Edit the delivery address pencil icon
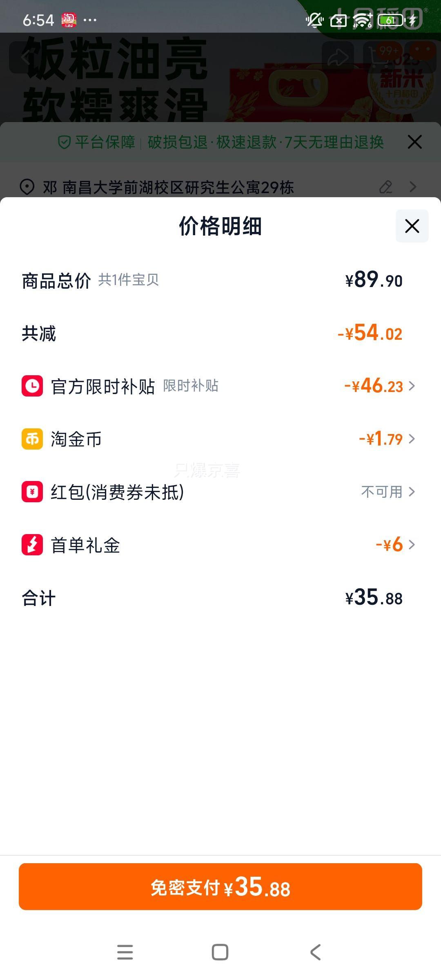Screen dimensions: 441x980 click(x=385, y=187)
